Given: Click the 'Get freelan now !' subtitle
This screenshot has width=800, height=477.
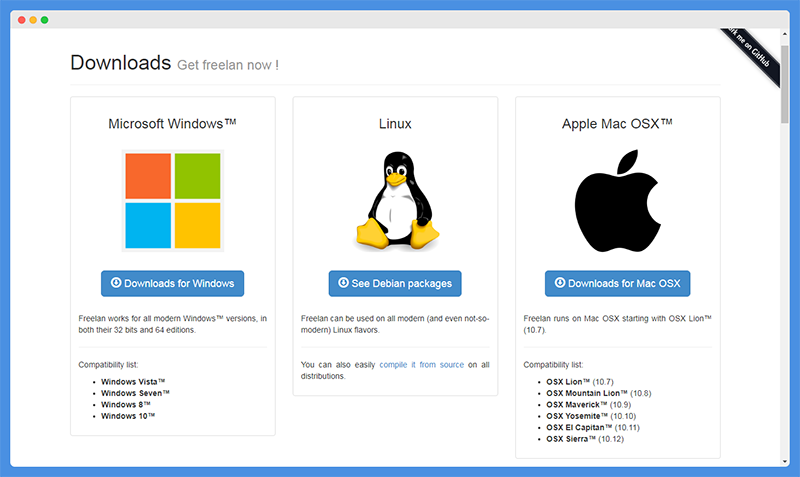Looking at the screenshot, I should (228, 65).
